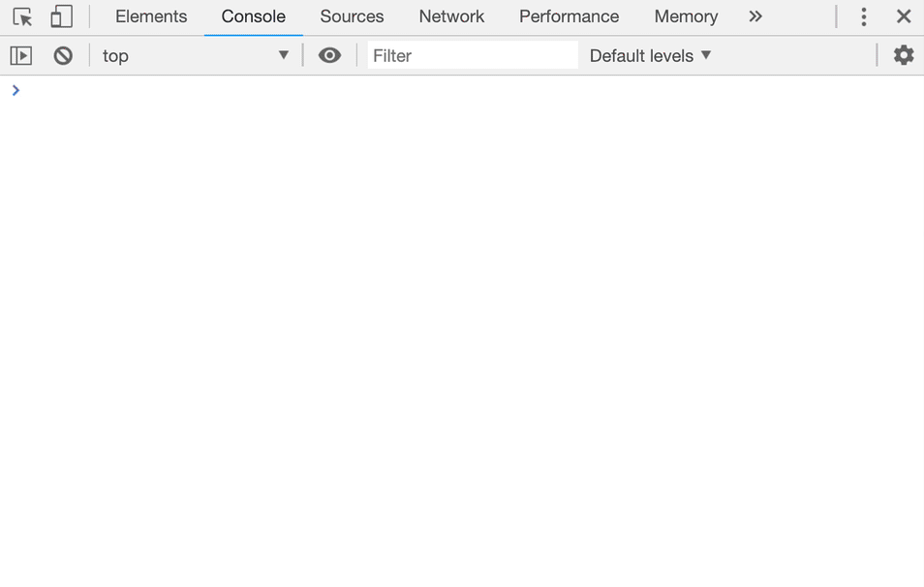The height and width of the screenshot is (587, 924).
Task: Open the hidden panels overflow menu
Action: pos(755,16)
